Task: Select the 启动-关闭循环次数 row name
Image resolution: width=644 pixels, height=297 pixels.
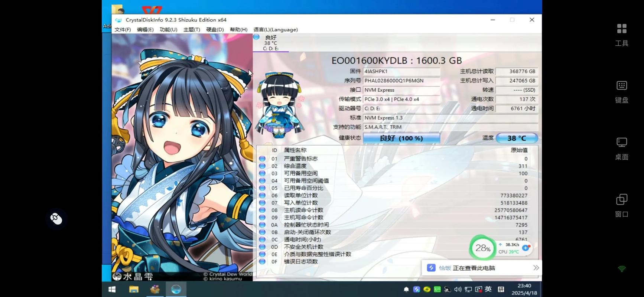Action: pos(308,232)
